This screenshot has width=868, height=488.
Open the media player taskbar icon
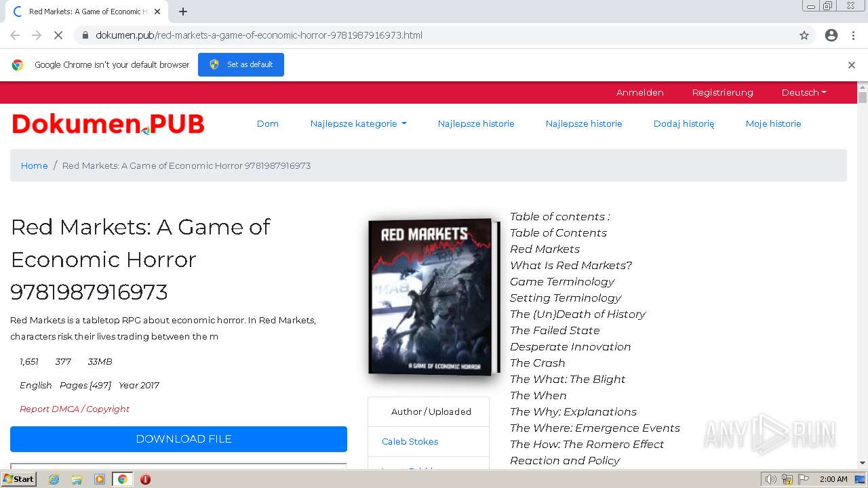100,479
